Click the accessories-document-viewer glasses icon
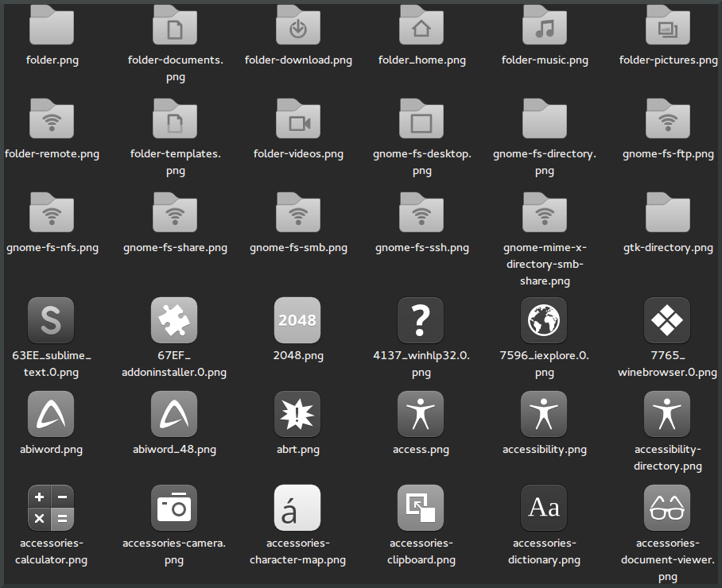Screen dimensions: 722x588 (667, 508)
